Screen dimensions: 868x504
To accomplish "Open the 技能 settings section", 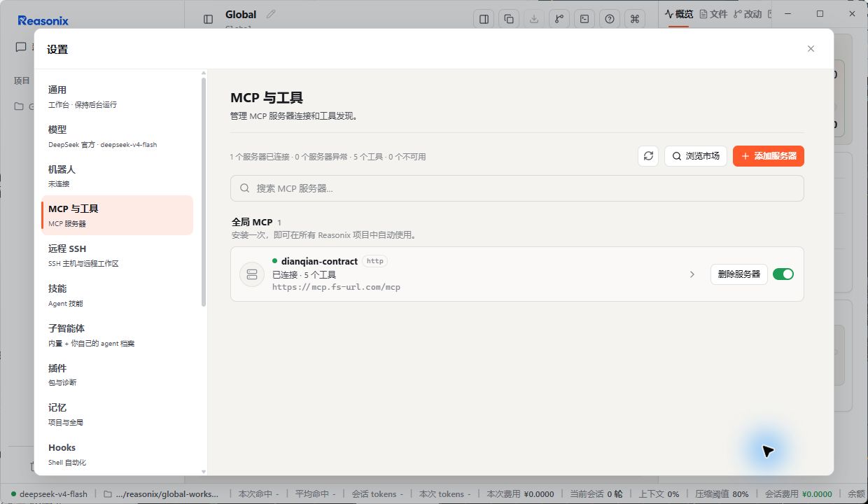I will pos(117,295).
